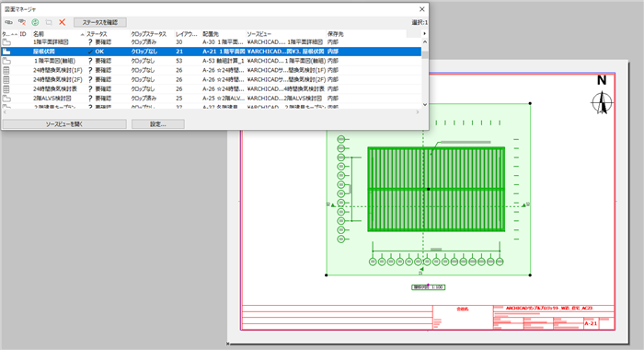The image size is (644, 350).
Task: Click horizontal scrollbar right arrow in list
Action: 418,111
